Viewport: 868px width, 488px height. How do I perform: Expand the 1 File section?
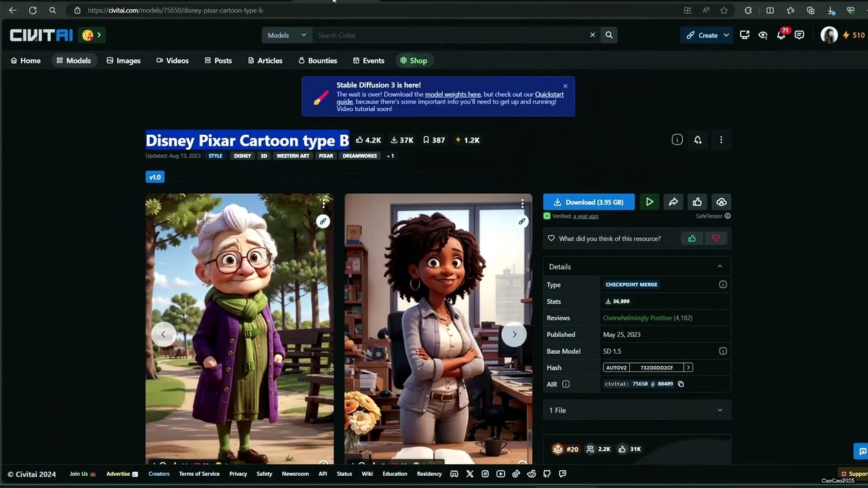[637, 410]
